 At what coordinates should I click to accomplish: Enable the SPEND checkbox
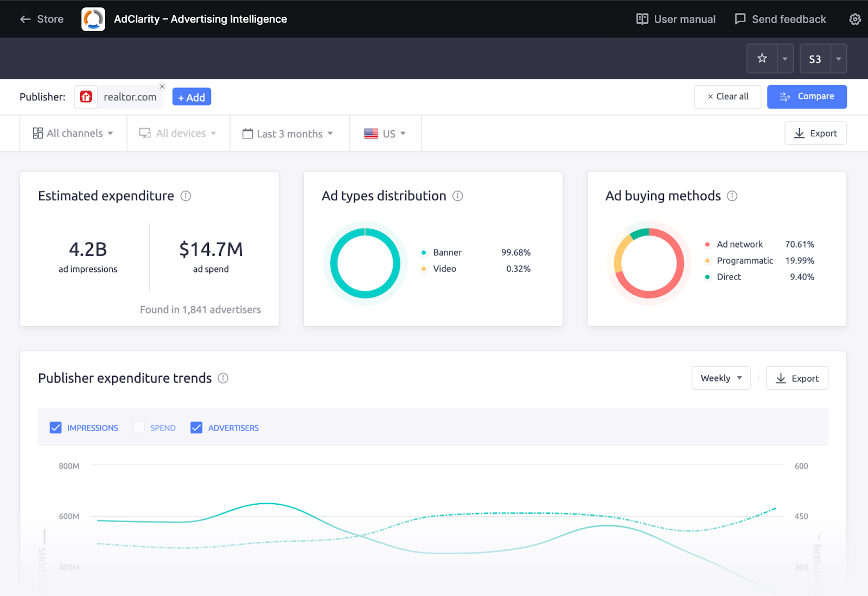point(139,427)
